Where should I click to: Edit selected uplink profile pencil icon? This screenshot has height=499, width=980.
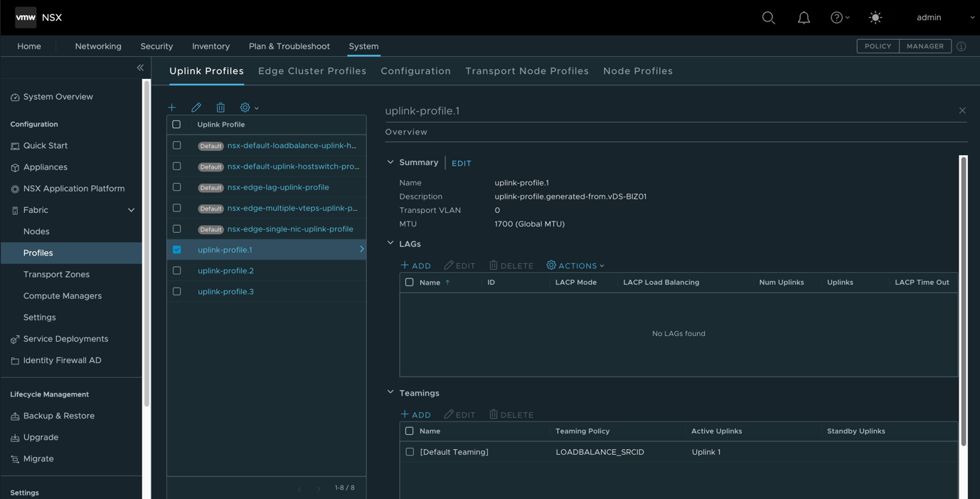[196, 107]
